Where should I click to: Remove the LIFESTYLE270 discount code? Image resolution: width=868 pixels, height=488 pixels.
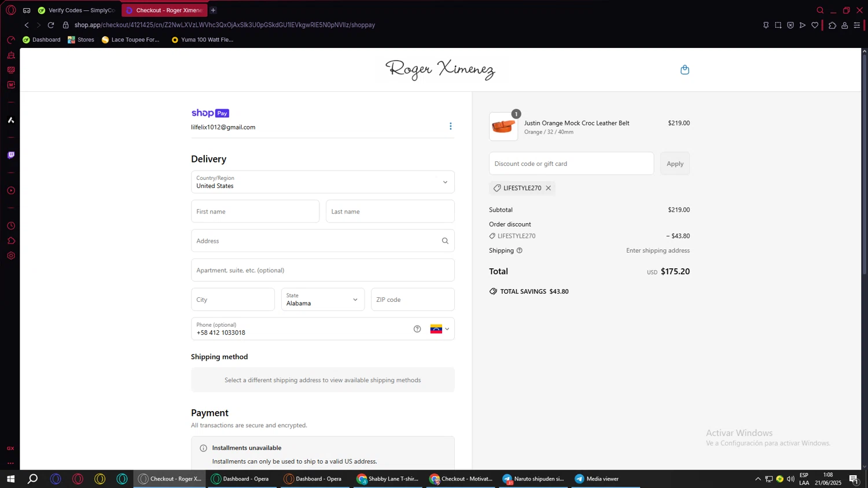(x=548, y=188)
